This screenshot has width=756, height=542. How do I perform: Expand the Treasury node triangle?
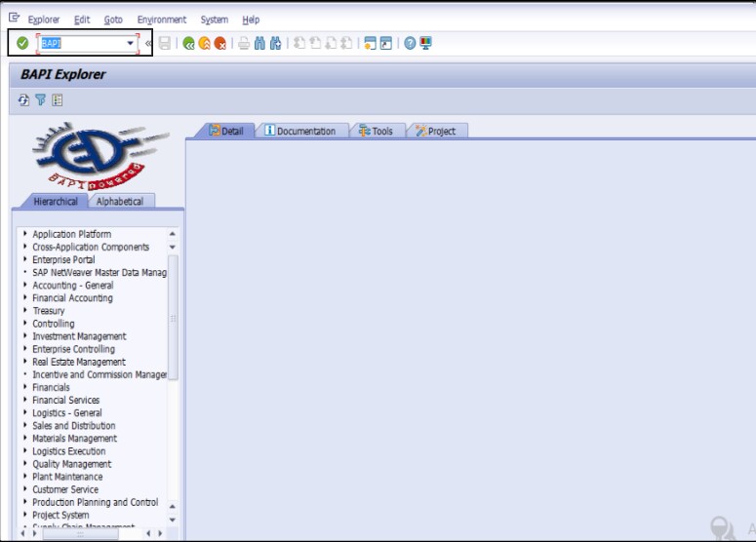click(x=24, y=310)
